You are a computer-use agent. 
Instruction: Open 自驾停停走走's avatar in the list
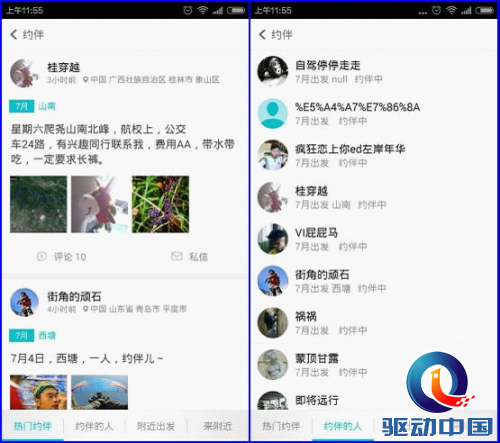click(273, 71)
